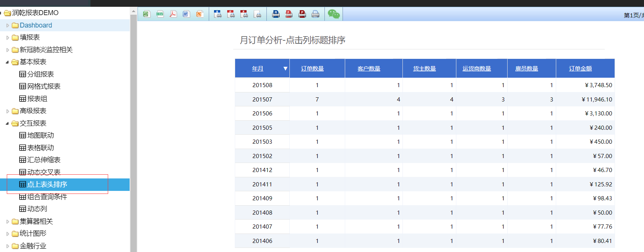Expand the 高级报表 folder
The height and width of the screenshot is (252, 644).
click(7, 111)
